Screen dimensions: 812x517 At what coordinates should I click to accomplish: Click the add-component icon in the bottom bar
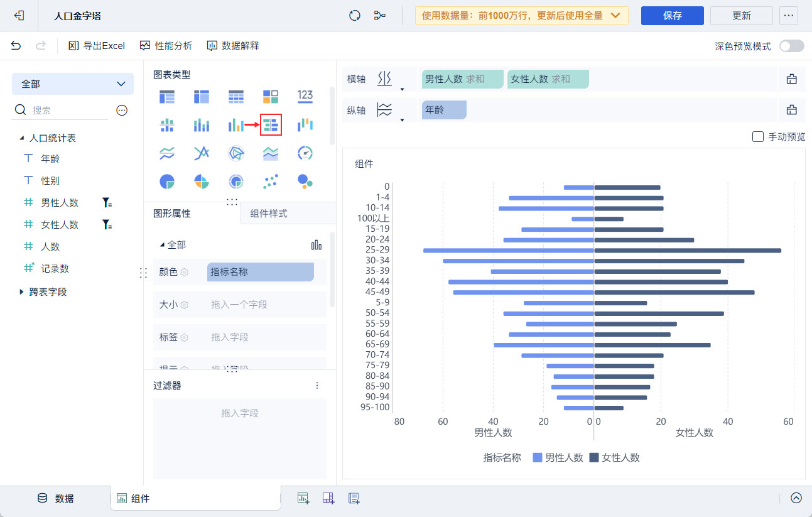pos(303,498)
